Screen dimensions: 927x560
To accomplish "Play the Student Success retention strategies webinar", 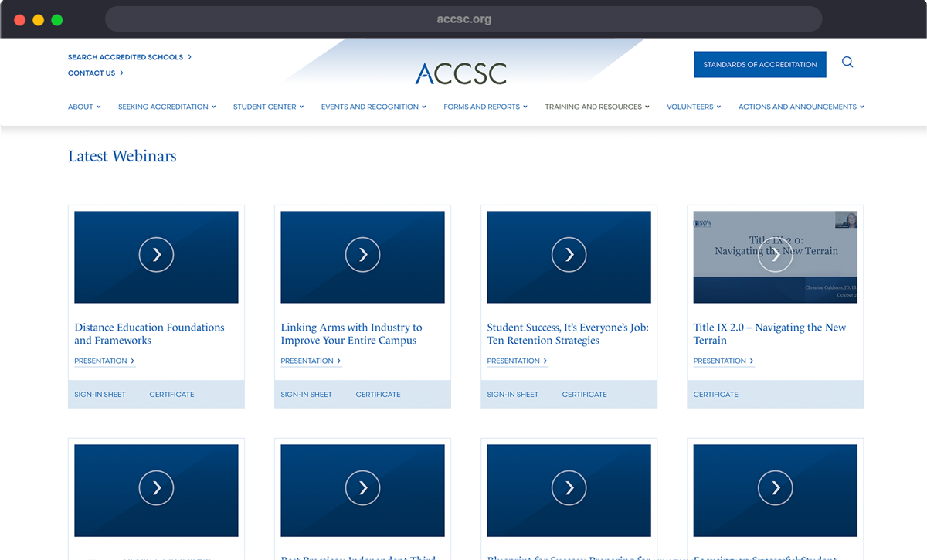I will pos(569,255).
